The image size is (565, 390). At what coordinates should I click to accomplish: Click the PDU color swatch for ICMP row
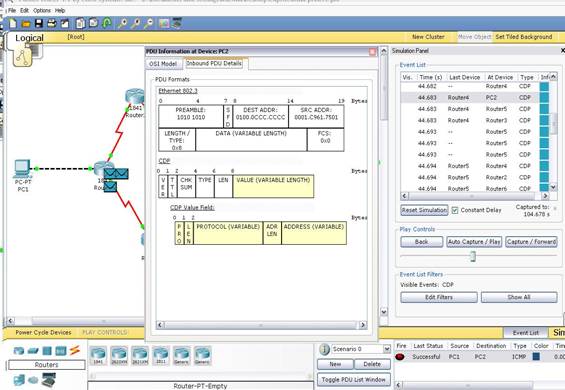[x=536, y=357]
